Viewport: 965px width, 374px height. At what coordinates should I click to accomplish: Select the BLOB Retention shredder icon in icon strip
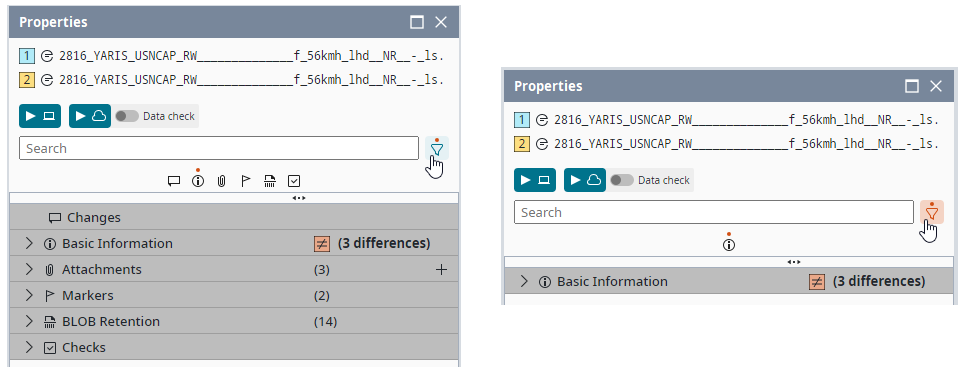(270, 181)
